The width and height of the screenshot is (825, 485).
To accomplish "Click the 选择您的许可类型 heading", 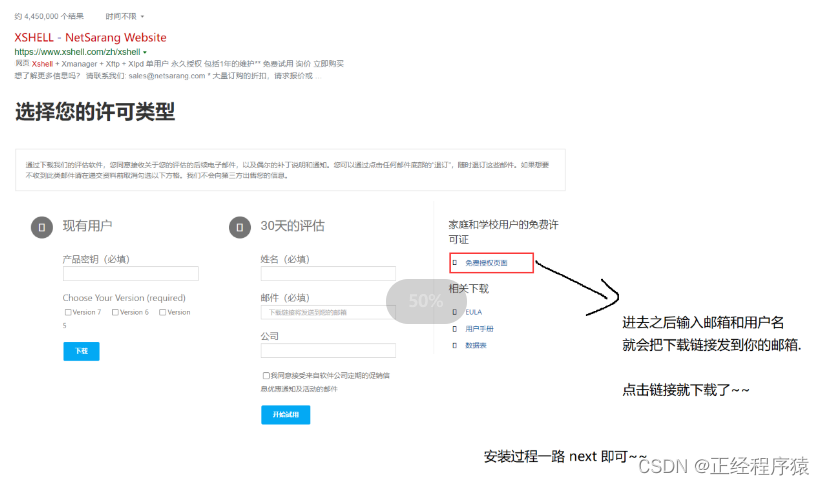I will point(95,112).
